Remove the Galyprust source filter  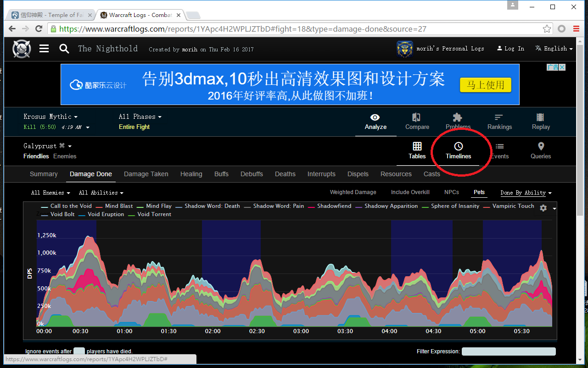pos(62,146)
